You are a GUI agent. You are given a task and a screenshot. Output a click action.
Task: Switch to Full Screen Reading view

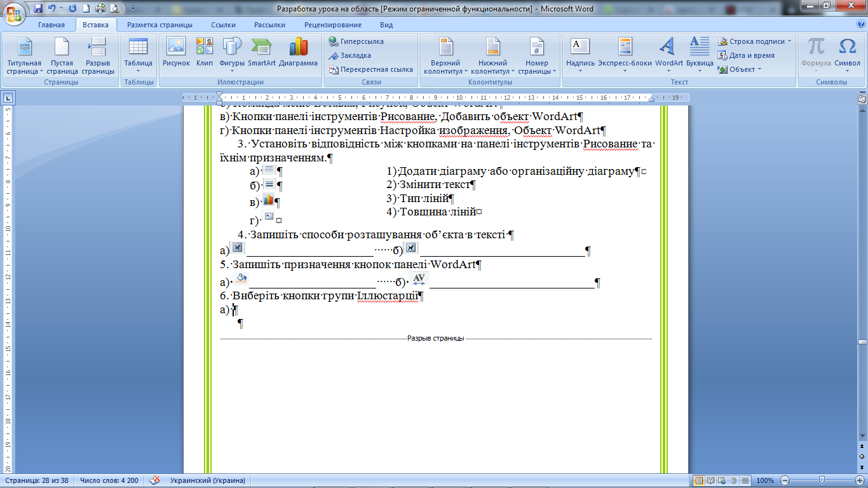point(711,480)
